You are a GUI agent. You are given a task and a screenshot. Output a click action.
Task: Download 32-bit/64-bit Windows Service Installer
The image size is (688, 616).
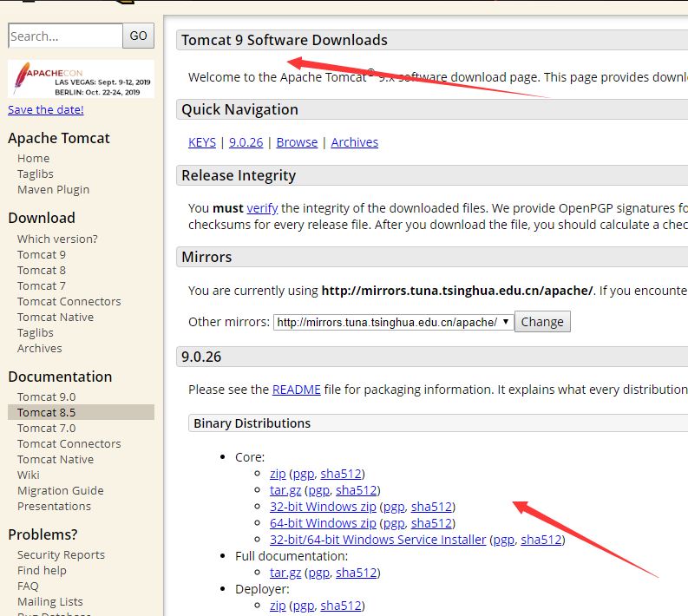[377, 540]
